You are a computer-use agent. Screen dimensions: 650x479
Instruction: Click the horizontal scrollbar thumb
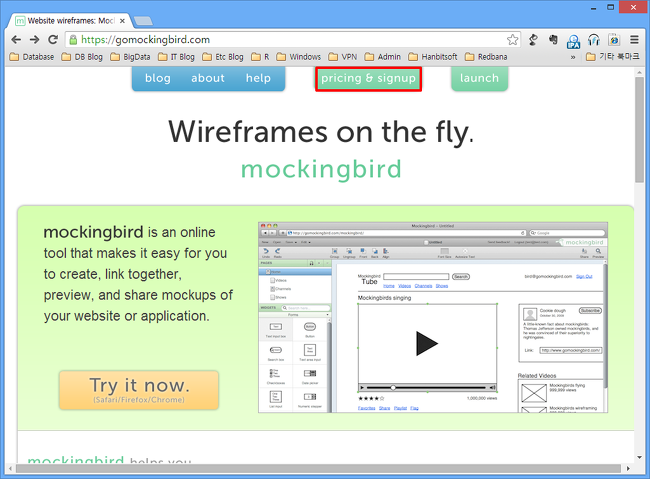pos(318,468)
